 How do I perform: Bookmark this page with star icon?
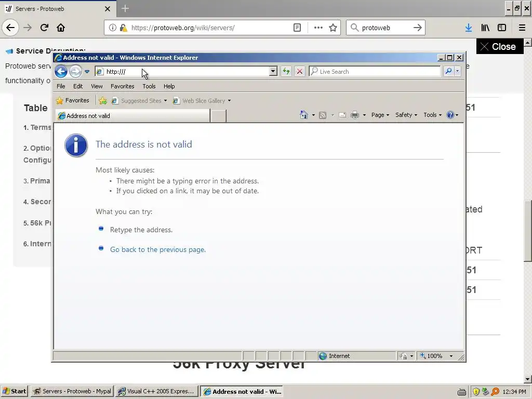tap(333, 28)
